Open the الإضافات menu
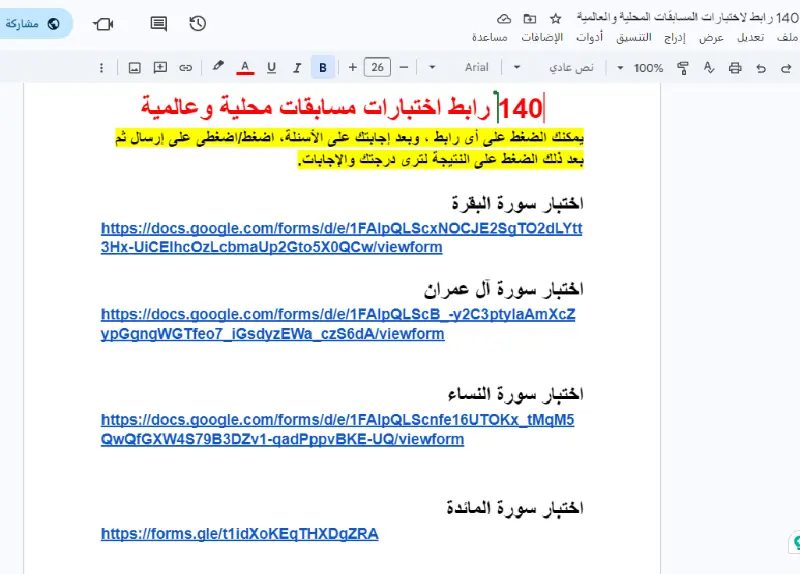 (x=542, y=37)
